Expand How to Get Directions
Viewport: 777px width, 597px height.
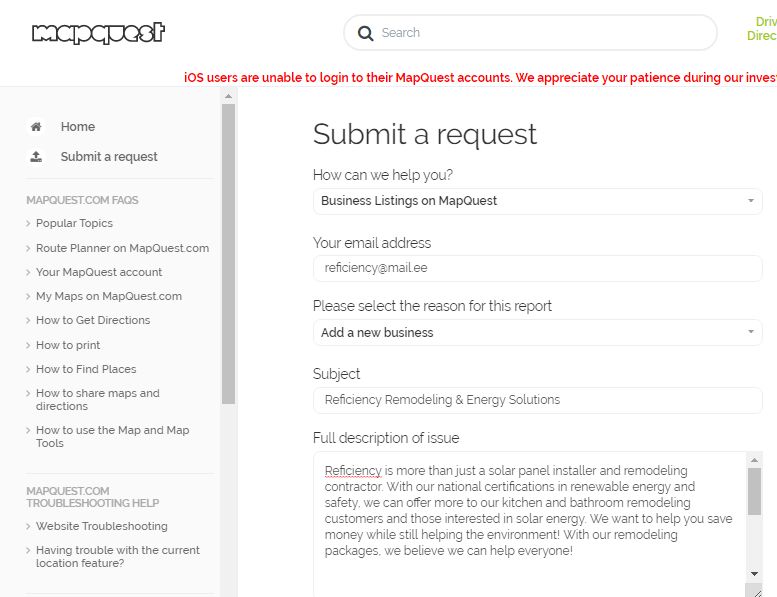click(93, 320)
